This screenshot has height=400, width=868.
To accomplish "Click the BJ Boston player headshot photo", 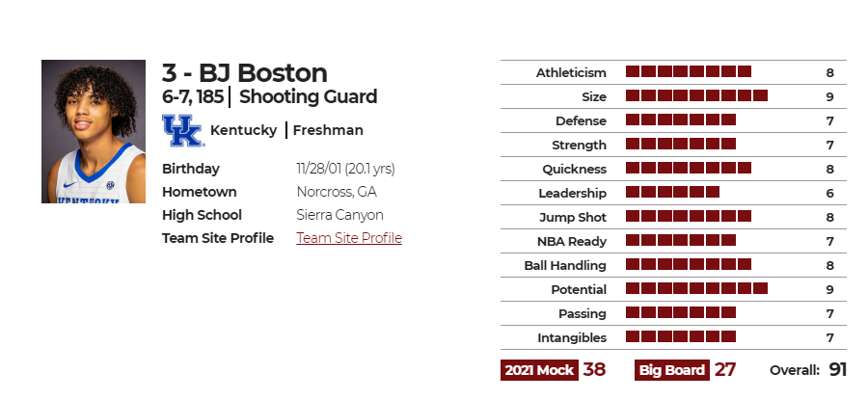I will click(x=94, y=132).
